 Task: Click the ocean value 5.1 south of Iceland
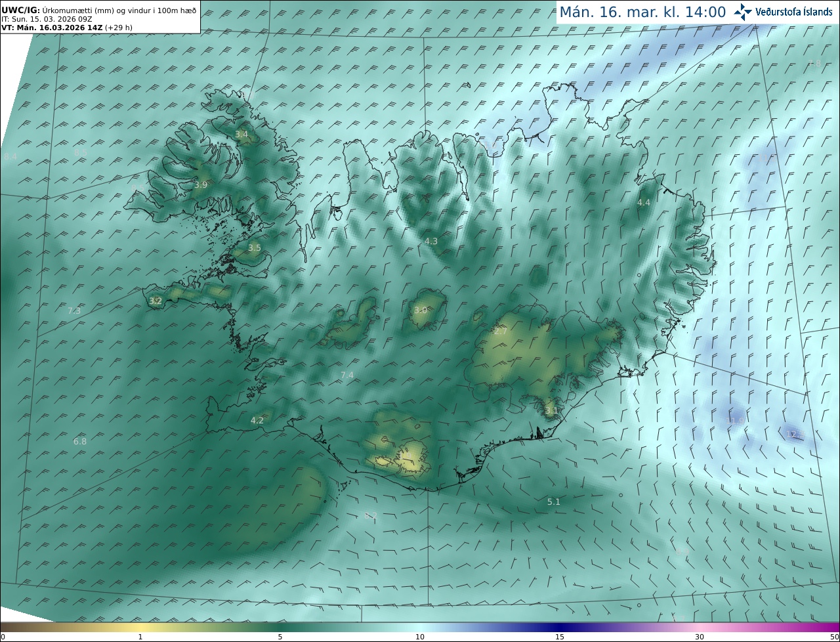pos(554,502)
